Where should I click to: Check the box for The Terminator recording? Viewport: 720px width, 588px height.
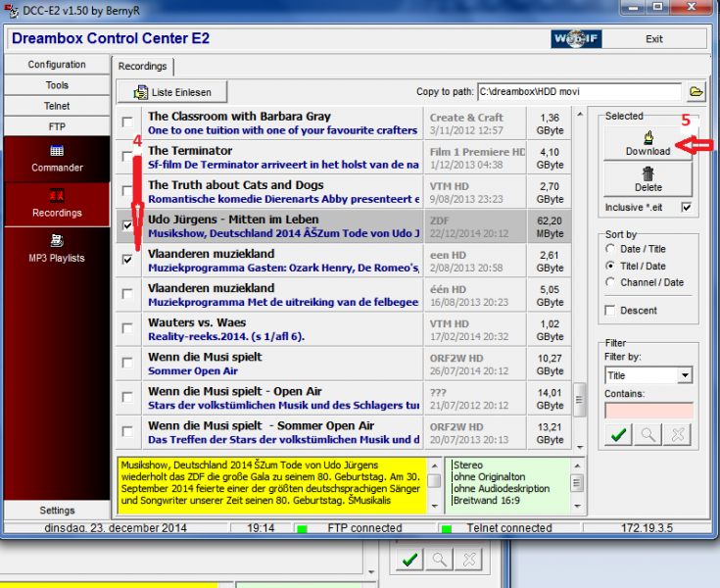(x=127, y=158)
